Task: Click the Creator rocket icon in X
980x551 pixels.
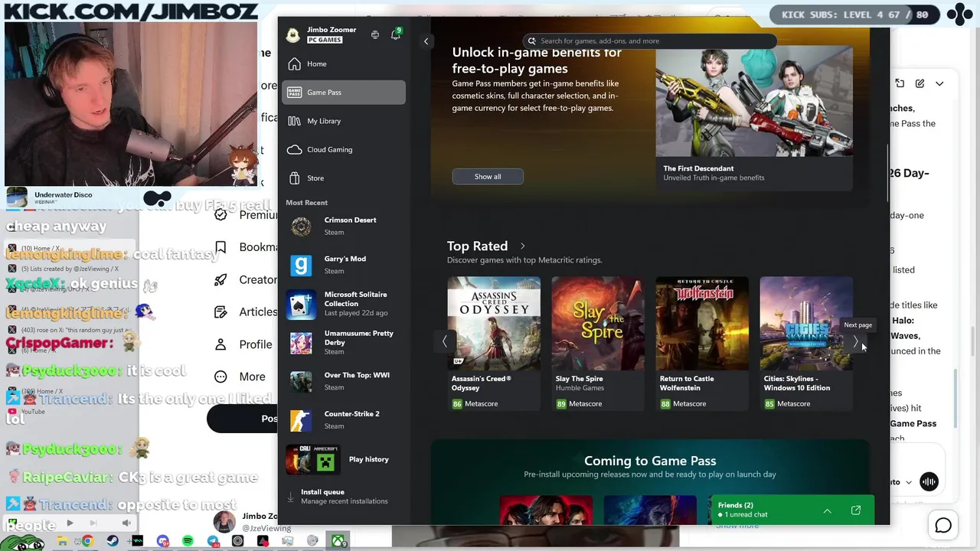Action: pyautogui.click(x=220, y=280)
